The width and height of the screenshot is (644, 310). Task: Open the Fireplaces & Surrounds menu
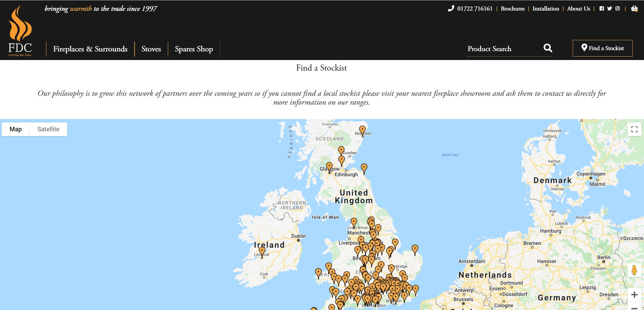[x=90, y=49]
